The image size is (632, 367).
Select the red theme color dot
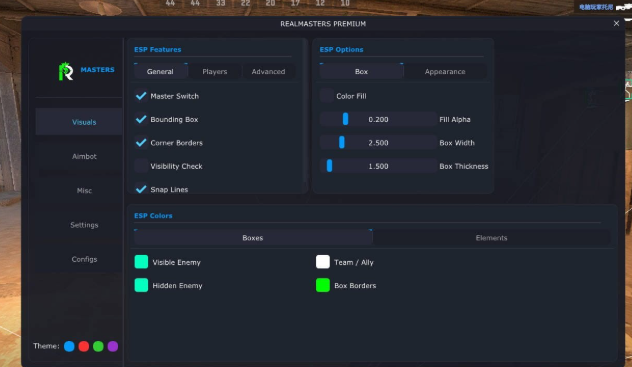tap(84, 346)
